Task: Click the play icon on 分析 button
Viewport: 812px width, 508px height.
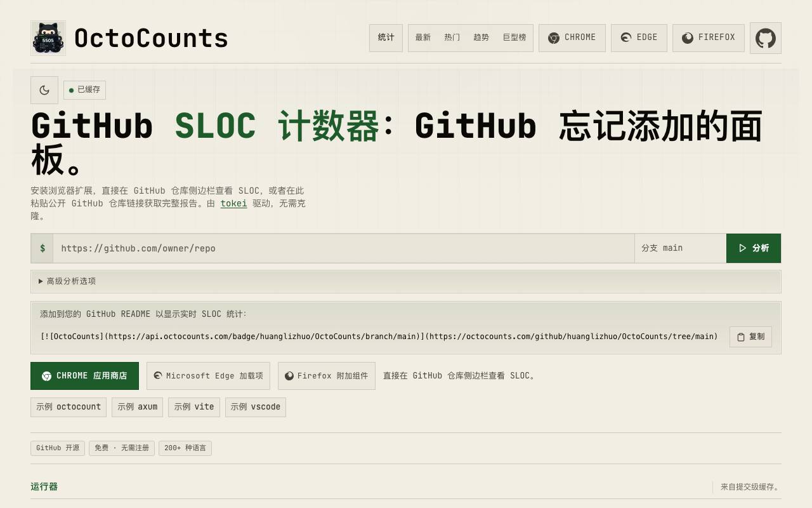Action: [x=743, y=248]
